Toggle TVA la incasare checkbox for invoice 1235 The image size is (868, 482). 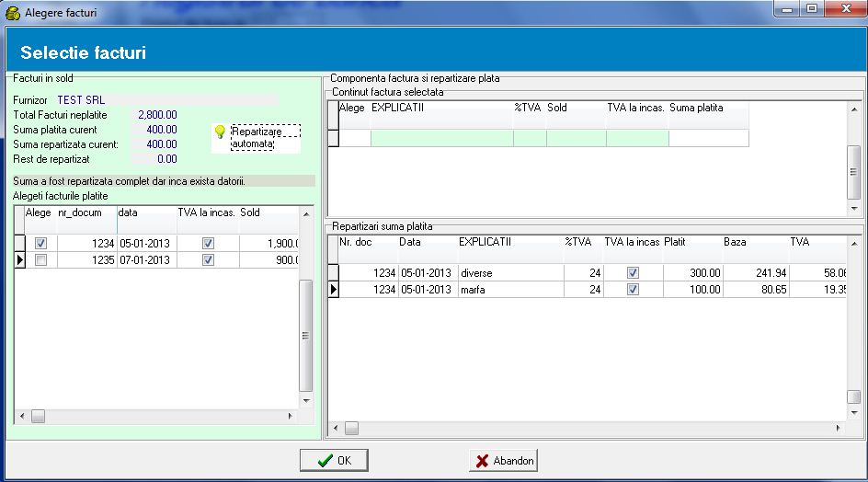[208, 260]
